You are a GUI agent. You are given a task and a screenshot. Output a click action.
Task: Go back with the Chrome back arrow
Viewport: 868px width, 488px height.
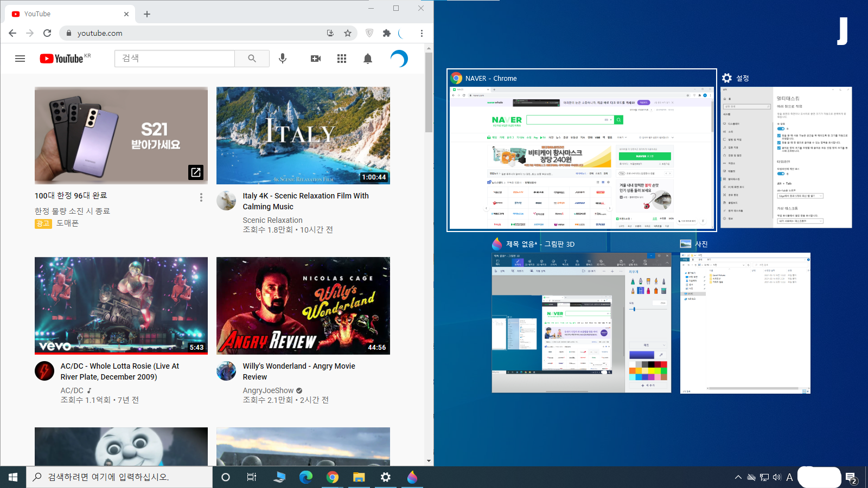tap(12, 33)
